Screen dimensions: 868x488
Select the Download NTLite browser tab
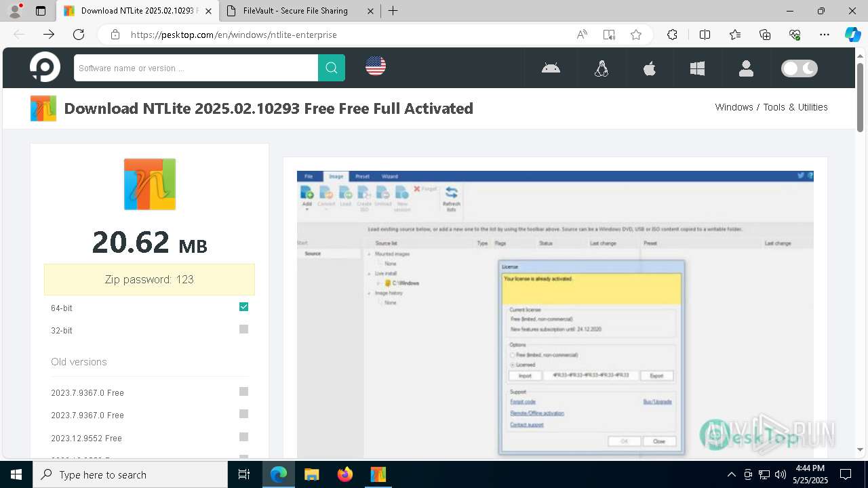tap(139, 11)
